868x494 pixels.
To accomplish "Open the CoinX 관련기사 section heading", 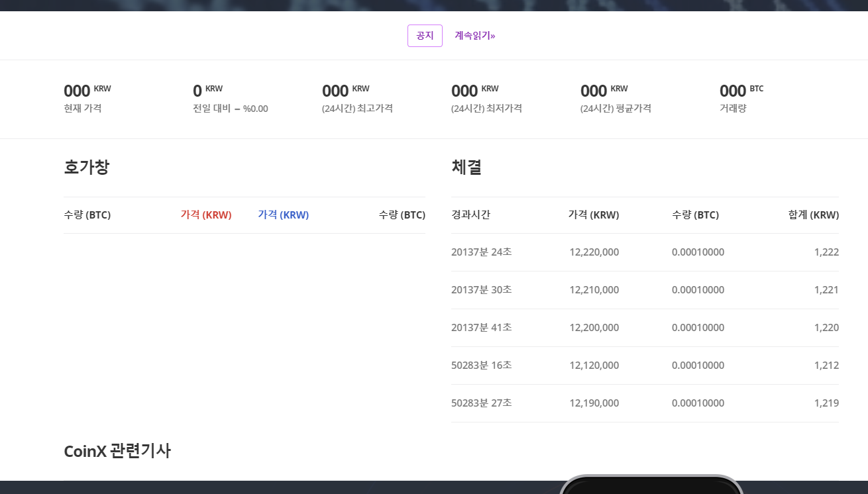I will (x=117, y=451).
